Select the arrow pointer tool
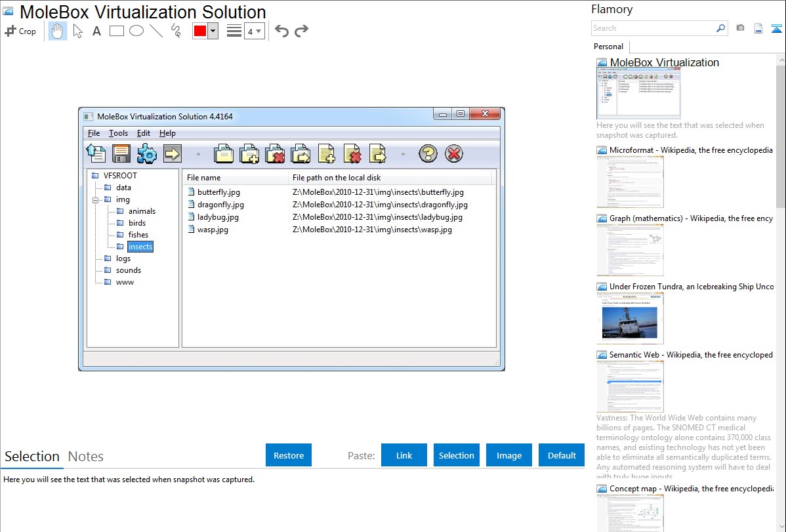The width and height of the screenshot is (786, 532). (x=77, y=31)
